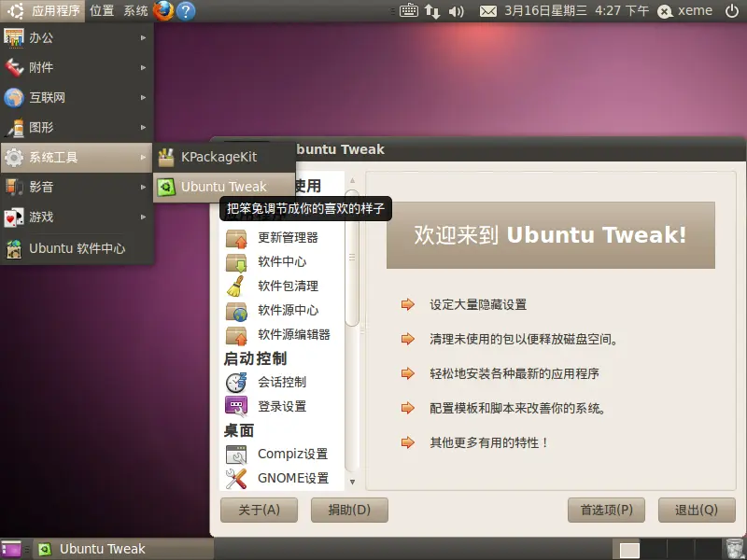747x560 pixels.
Task: Click the sidebar scroll up arrow
Action: [352, 180]
